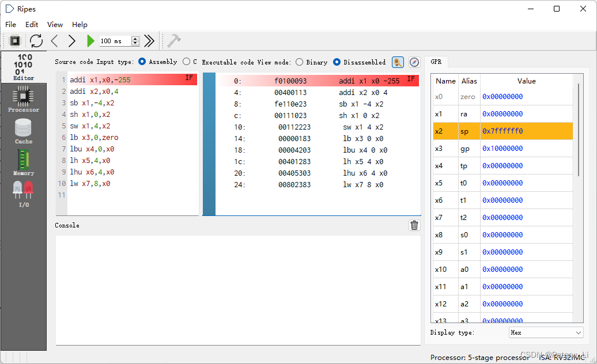Open the Display type Hex dropdown

546,332
